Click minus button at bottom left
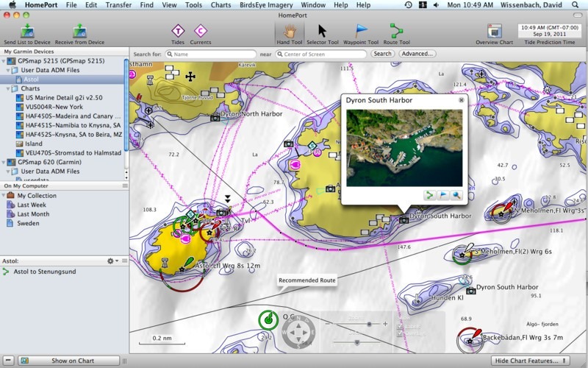588x368 pixels. pyautogui.click(x=8, y=361)
